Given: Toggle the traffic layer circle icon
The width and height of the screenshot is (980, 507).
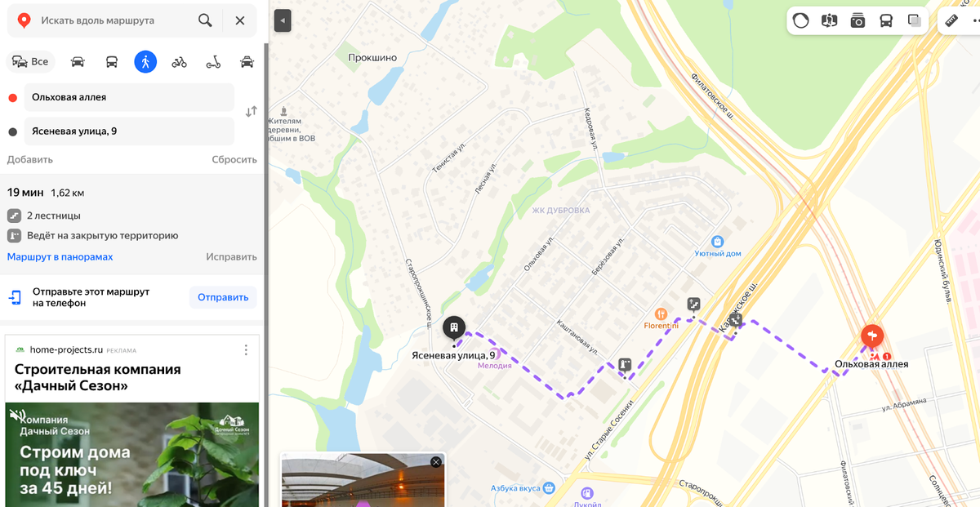Looking at the screenshot, I should pyautogui.click(x=800, y=21).
